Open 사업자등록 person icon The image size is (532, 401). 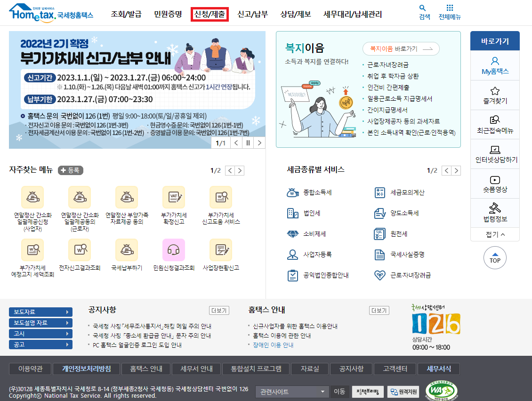292,255
